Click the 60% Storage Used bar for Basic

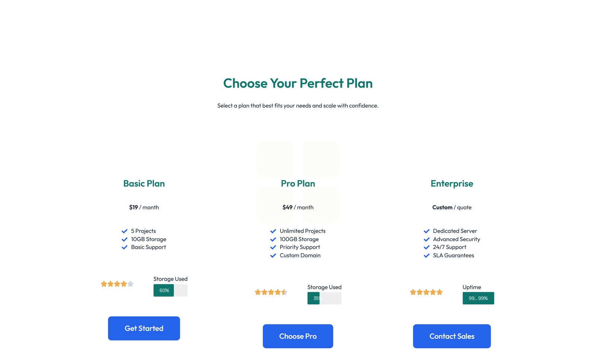coord(163,290)
